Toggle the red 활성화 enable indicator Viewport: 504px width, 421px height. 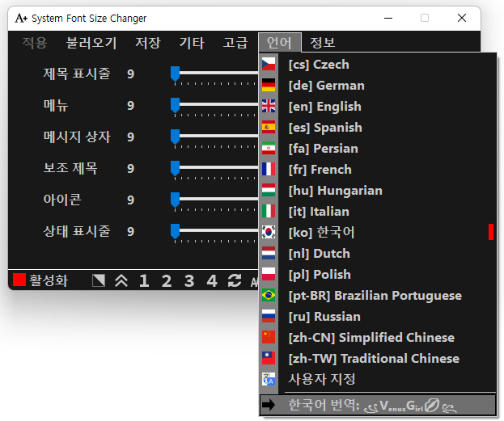pos(19,280)
